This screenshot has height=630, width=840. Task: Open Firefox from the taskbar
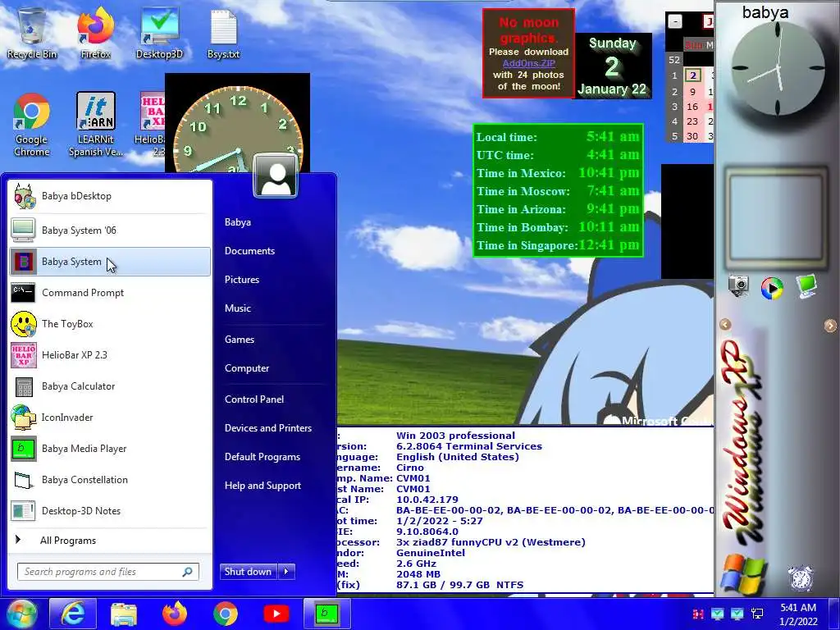175,614
